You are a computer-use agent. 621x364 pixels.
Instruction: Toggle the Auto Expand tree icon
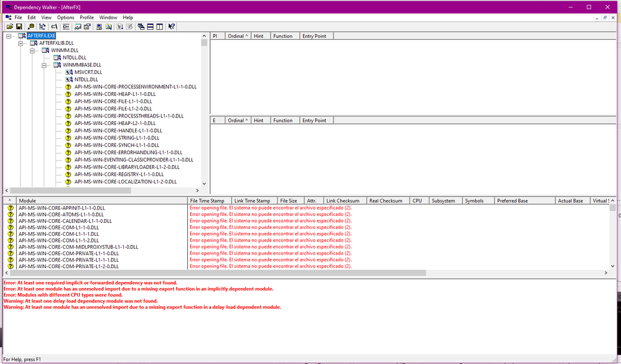point(42,27)
